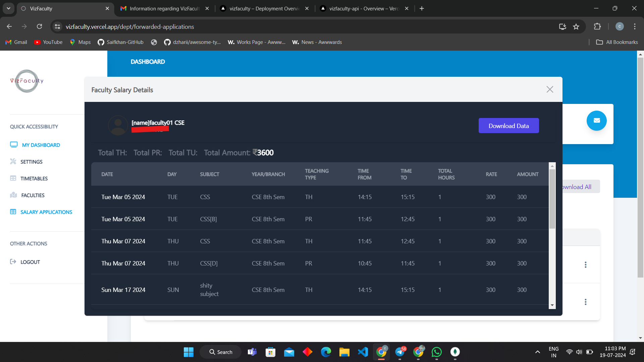Click the salary table scrollbar down arrow

tap(552, 305)
